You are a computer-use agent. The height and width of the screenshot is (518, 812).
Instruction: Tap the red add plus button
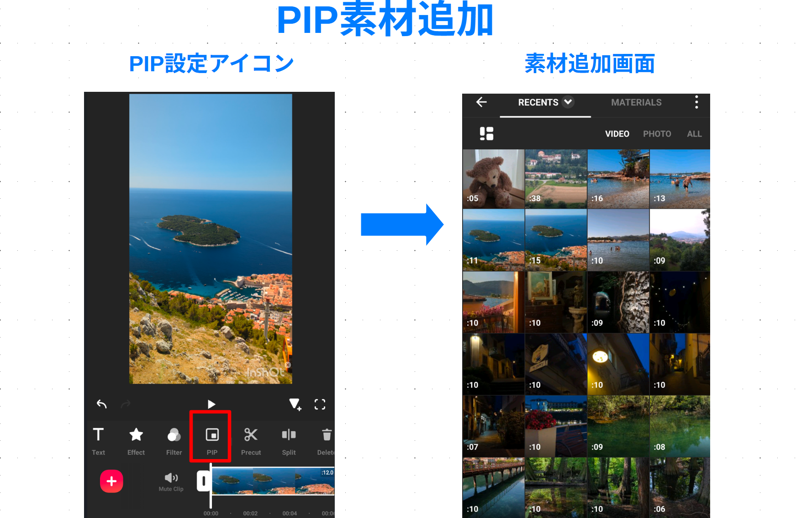pos(111,481)
